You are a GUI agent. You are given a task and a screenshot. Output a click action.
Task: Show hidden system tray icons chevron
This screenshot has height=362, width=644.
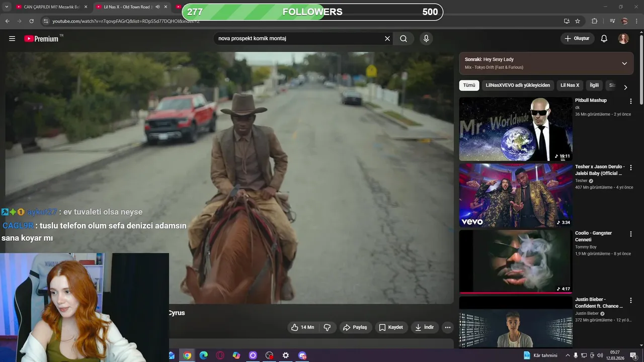[568, 355]
